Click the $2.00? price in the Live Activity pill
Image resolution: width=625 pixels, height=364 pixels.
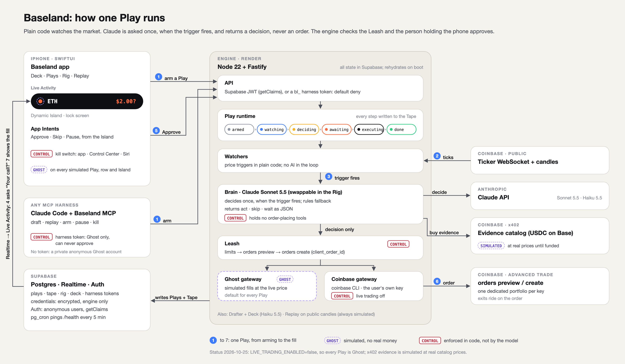126,101
